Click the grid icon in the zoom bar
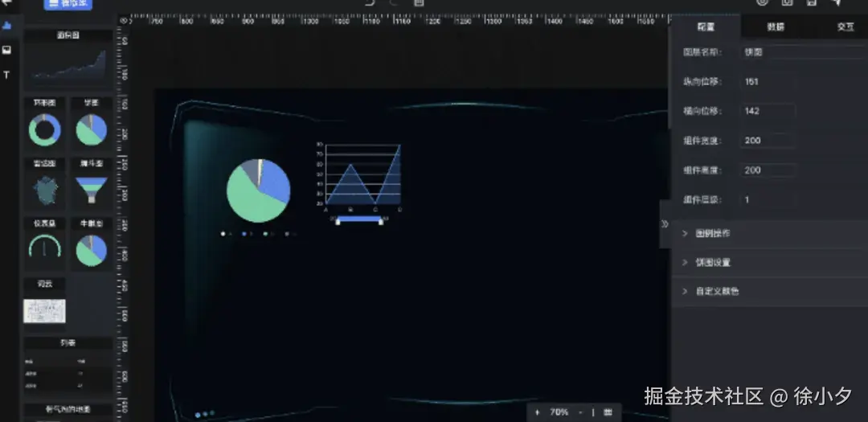The image size is (868, 422). [608, 412]
